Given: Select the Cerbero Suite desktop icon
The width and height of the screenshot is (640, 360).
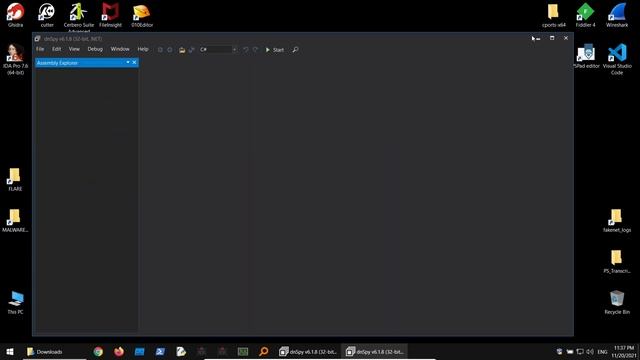Looking at the screenshot, I should coord(79,17).
